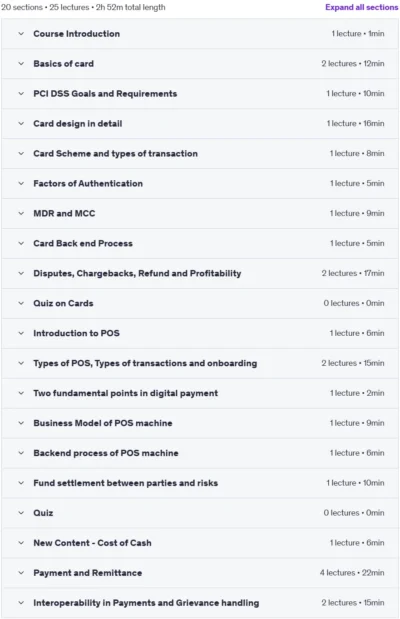This screenshot has height=619, width=400.
Task: Expand chevron for Two fundamental points in digital payment
Action: pos(21,393)
